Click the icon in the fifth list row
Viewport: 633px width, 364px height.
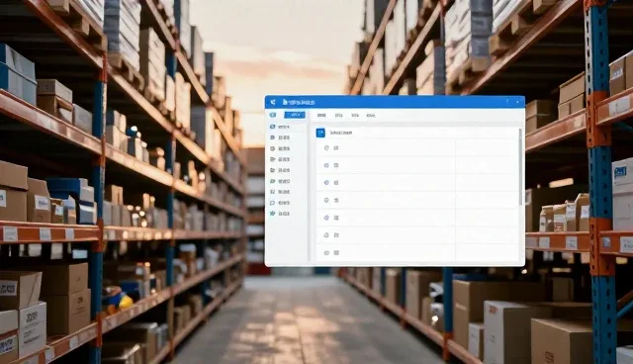pos(326,218)
